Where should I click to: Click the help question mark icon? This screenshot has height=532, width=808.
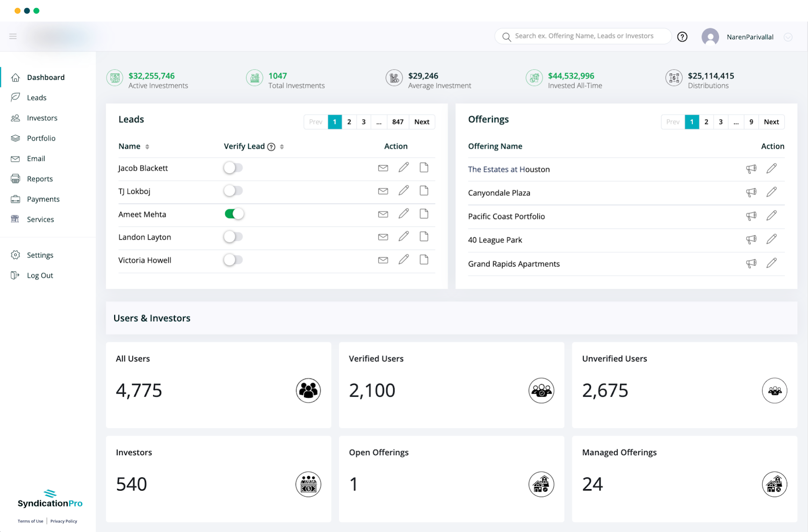tap(682, 37)
